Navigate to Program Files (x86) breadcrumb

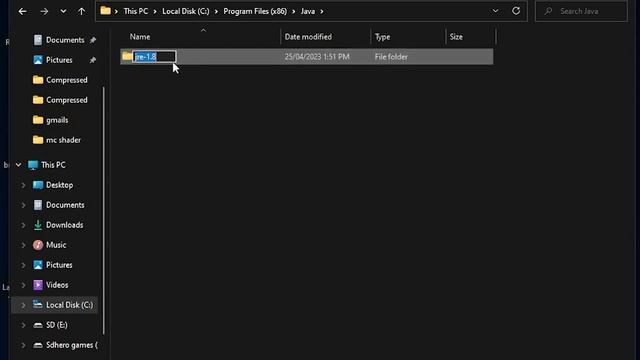tap(255, 11)
